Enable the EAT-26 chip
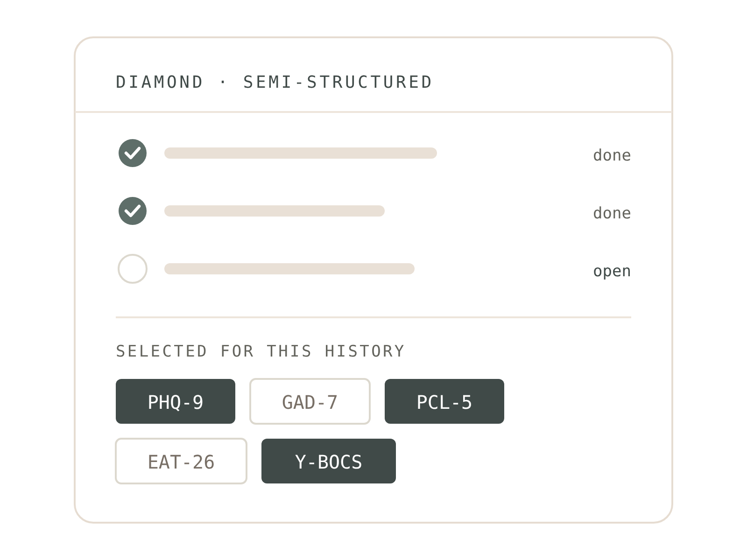This screenshot has height=560, width=747. point(181,461)
